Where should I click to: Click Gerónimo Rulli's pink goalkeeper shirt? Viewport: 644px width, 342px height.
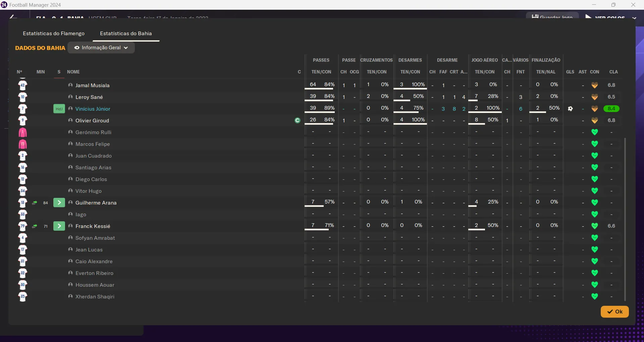(x=23, y=132)
